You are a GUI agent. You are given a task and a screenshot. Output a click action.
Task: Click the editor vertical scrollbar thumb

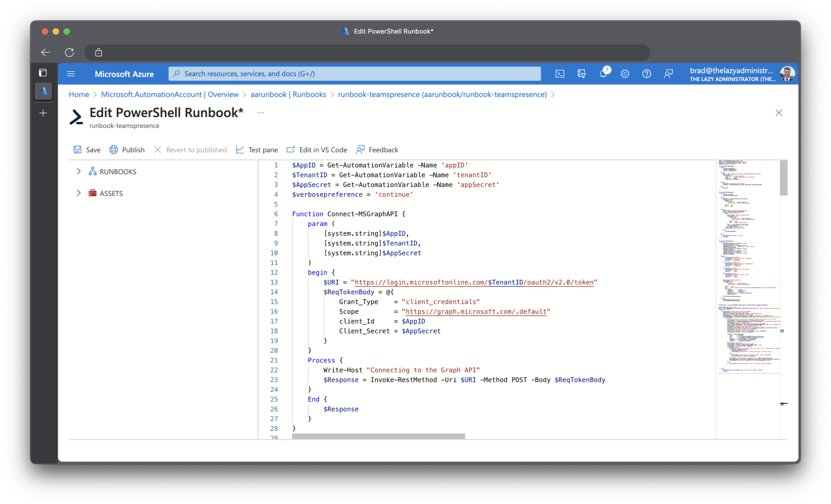pos(784,178)
